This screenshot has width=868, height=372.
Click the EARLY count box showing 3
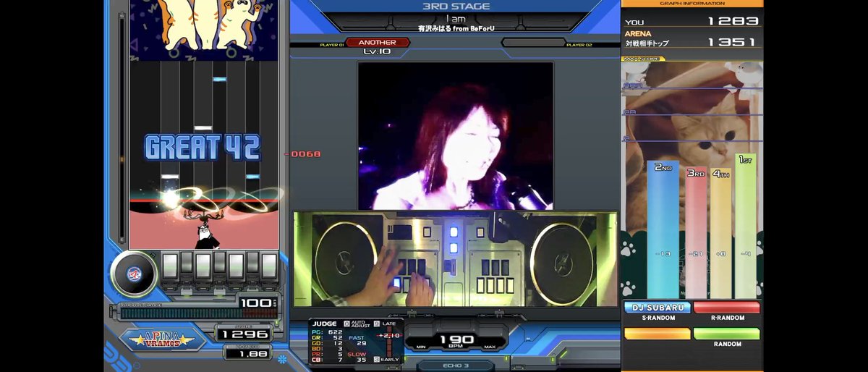pos(377,359)
